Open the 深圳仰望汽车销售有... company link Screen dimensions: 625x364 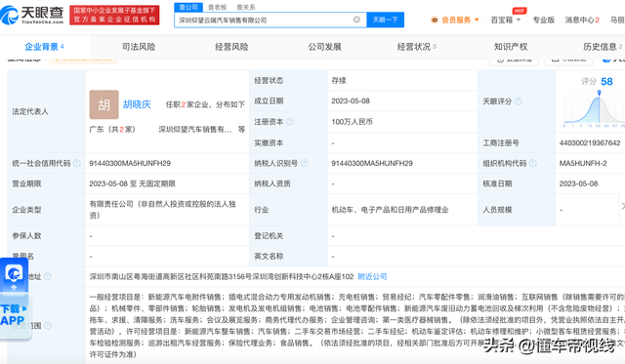coord(195,130)
